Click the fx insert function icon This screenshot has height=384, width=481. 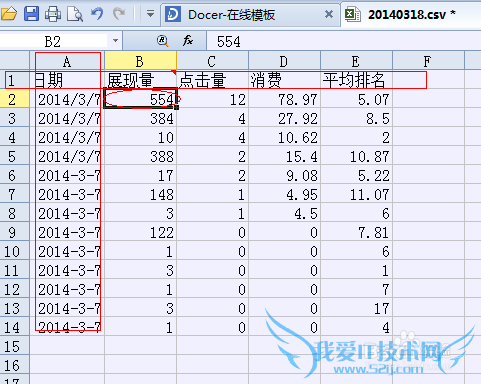pyautogui.click(x=188, y=41)
